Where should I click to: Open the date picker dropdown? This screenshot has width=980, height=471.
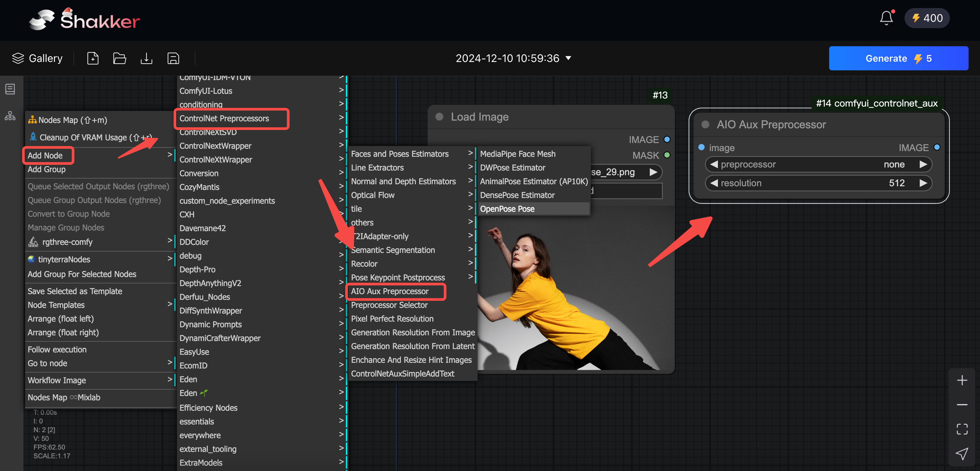pos(568,58)
